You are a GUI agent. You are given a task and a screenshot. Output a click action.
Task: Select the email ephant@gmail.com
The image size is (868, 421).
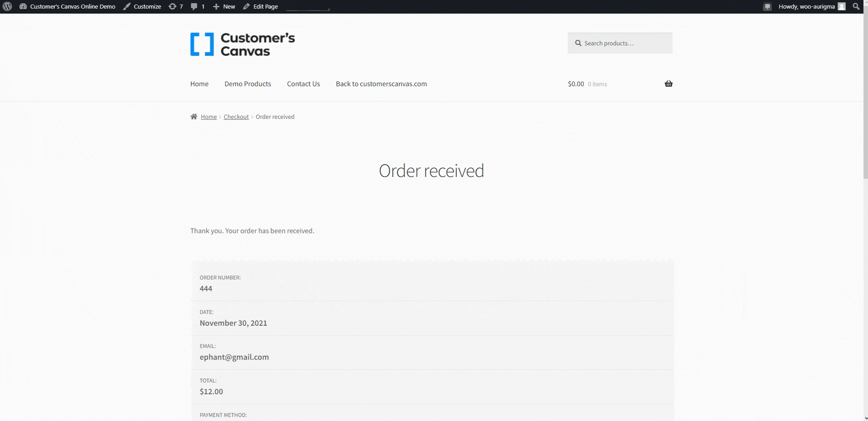tap(234, 357)
